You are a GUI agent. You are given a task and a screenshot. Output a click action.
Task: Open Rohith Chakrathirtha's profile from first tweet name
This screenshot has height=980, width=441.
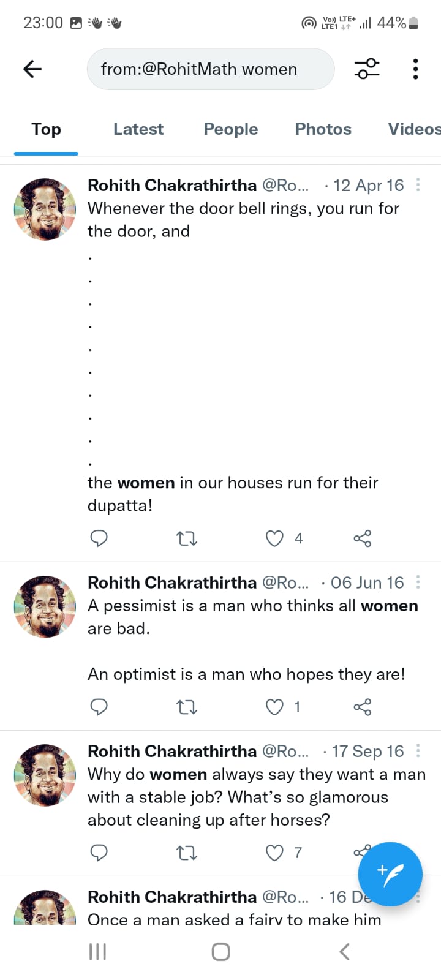172,185
